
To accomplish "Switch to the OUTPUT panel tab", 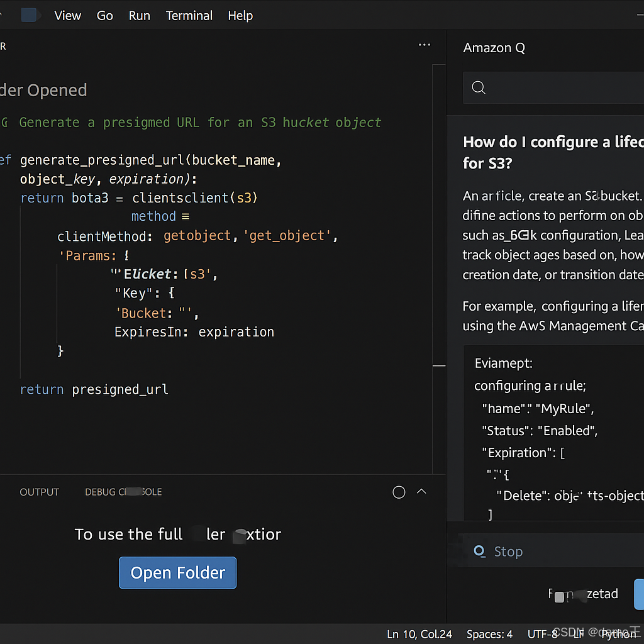I will pos(40,492).
